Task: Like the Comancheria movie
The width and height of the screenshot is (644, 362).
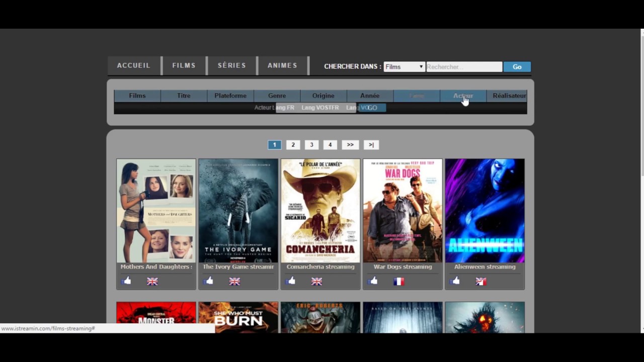Action: [290, 281]
